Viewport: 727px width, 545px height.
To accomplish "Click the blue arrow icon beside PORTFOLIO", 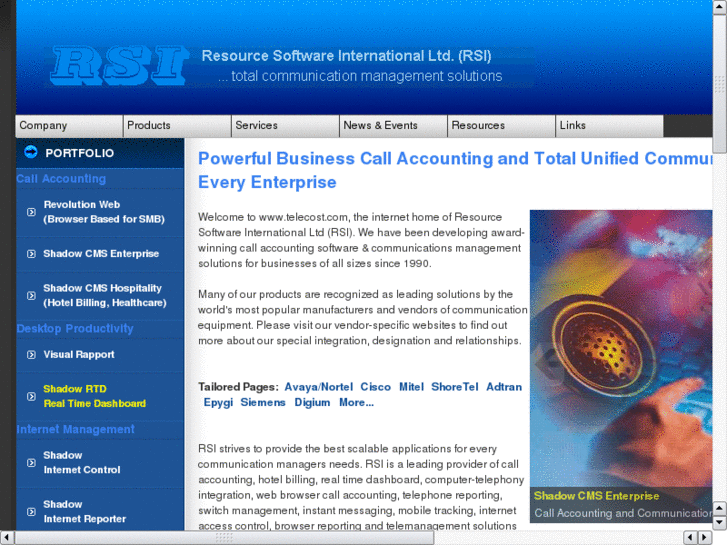I will [x=31, y=152].
